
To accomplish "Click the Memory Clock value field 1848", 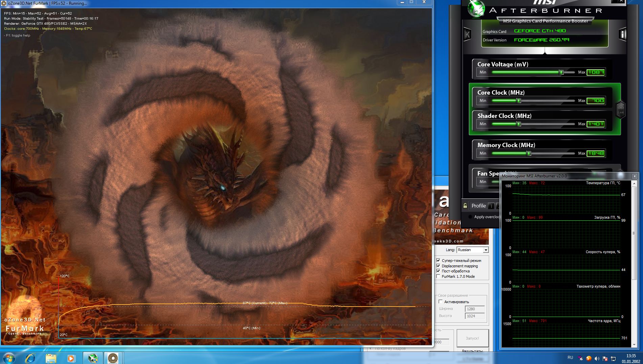I will [x=596, y=153].
